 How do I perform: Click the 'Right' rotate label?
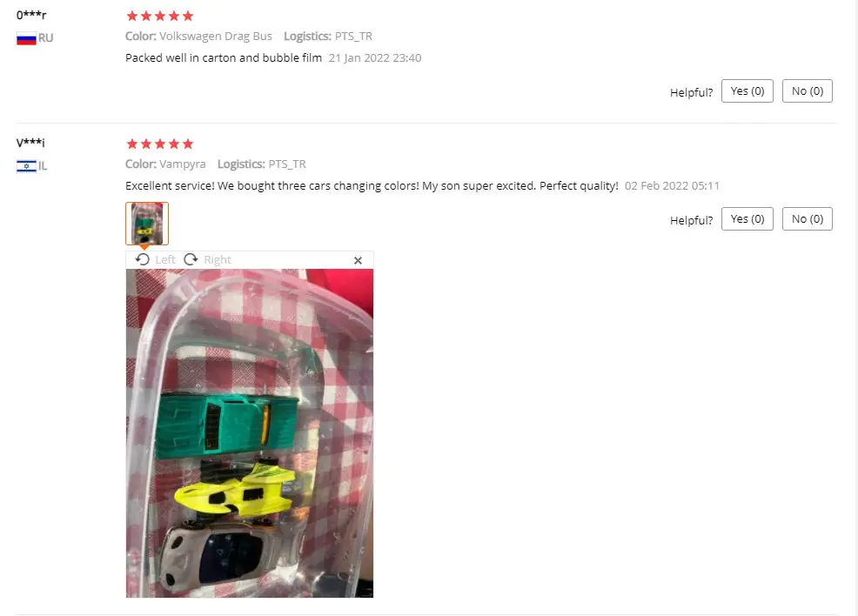(218, 260)
